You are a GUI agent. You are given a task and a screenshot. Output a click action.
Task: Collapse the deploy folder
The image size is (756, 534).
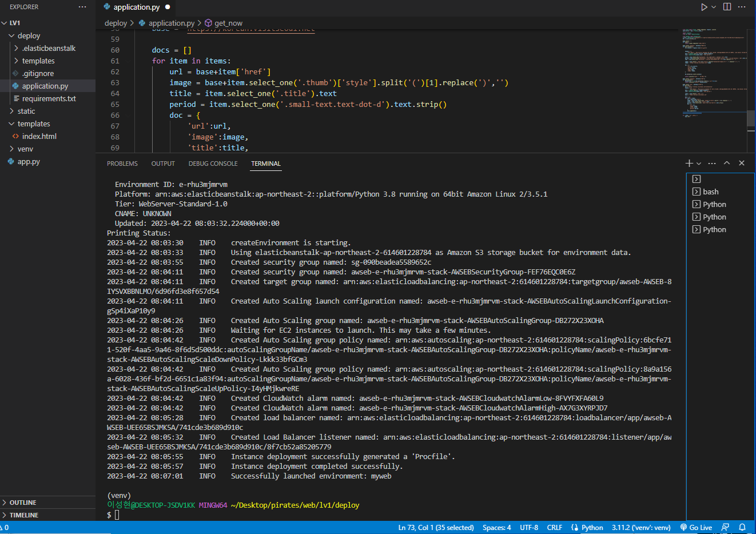[x=47, y=35]
